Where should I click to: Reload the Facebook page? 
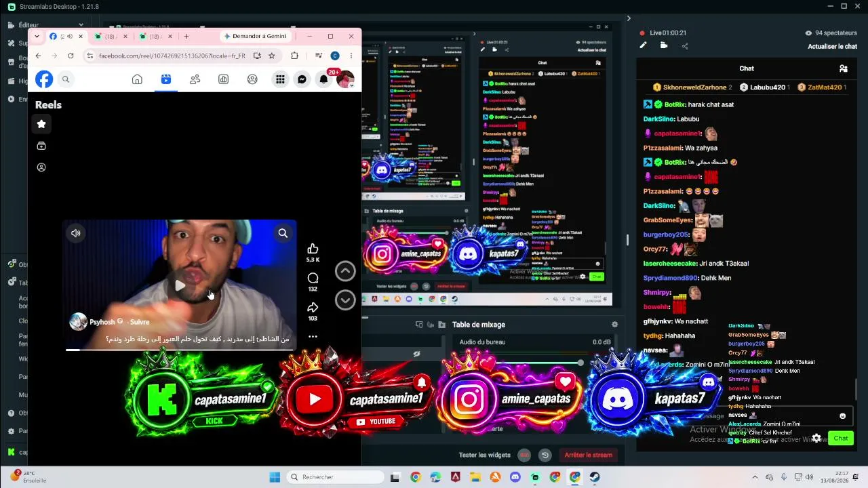tap(71, 56)
